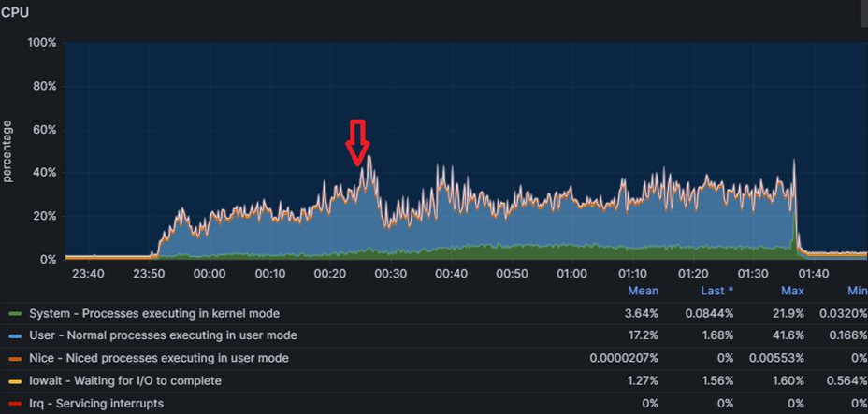Sort legend by Mean column

coord(644,291)
